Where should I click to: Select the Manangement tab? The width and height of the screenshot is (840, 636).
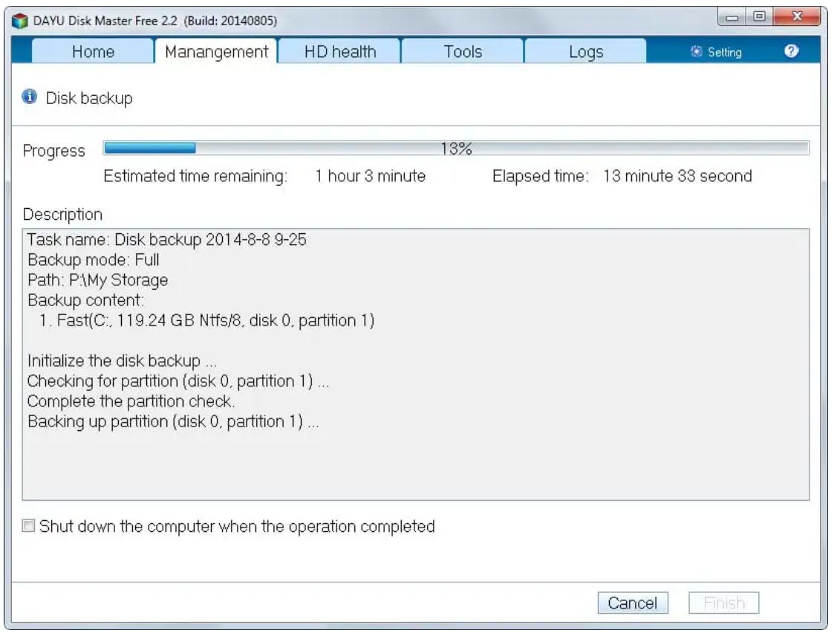click(x=216, y=52)
